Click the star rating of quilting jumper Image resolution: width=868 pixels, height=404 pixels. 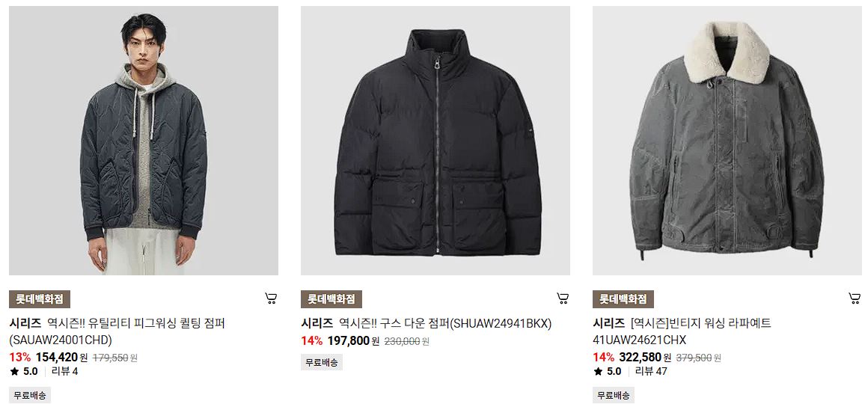[24, 371]
